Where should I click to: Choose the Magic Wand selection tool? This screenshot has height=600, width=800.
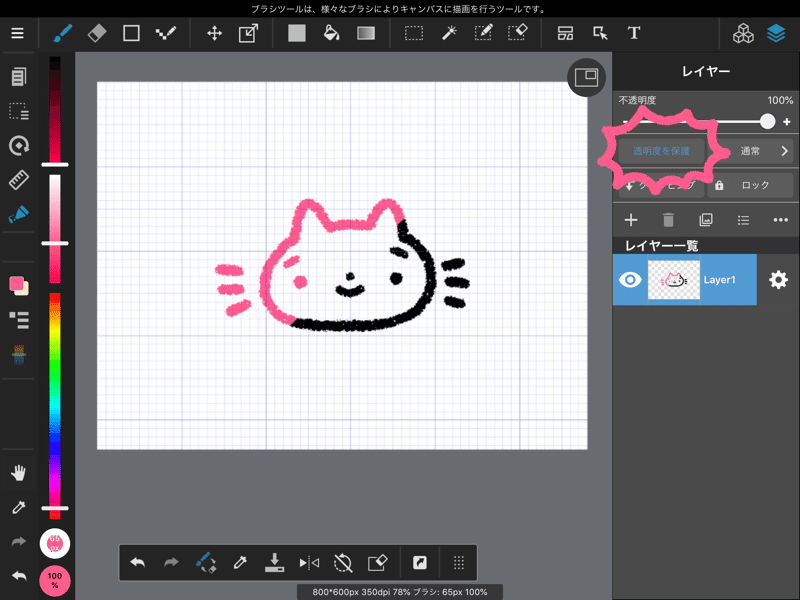coord(447,33)
